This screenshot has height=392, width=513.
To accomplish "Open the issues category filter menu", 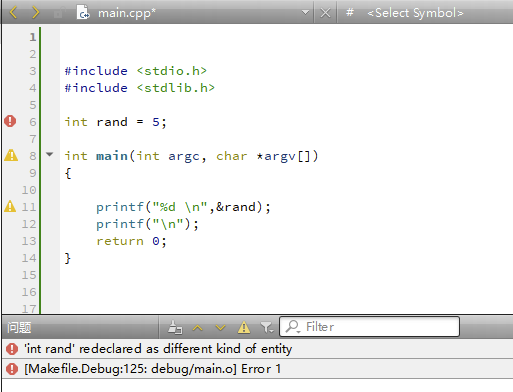I will [x=267, y=327].
